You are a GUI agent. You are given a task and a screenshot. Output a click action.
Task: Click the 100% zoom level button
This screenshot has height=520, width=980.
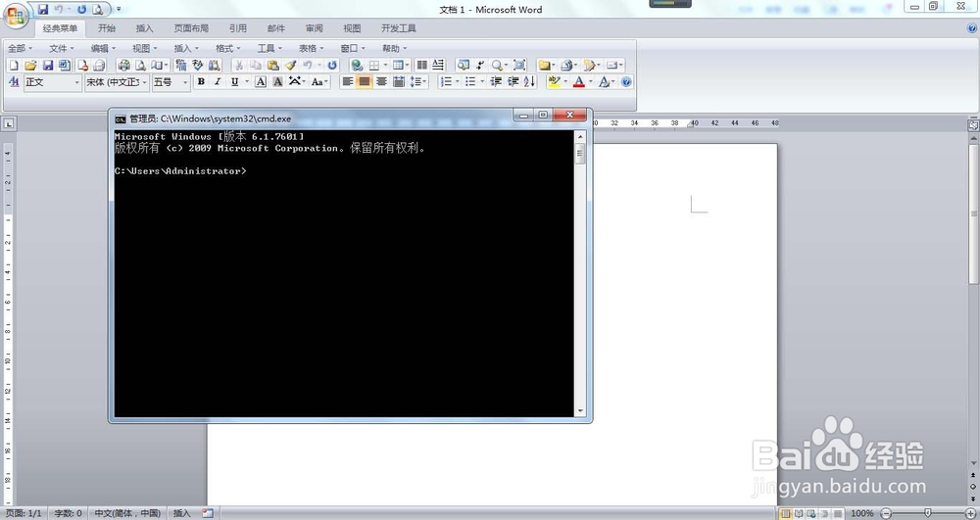861,513
